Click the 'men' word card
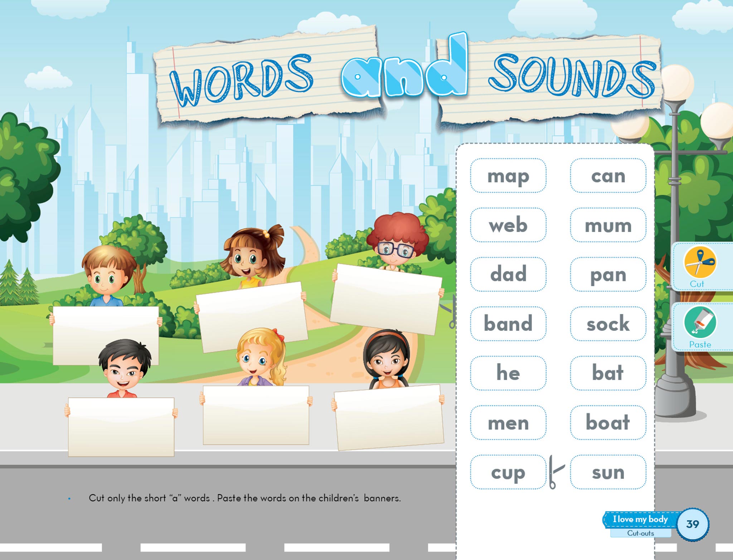Image resolution: width=733 pixels, height=560 pixels. pyautogui.click(x=508, y=423)
